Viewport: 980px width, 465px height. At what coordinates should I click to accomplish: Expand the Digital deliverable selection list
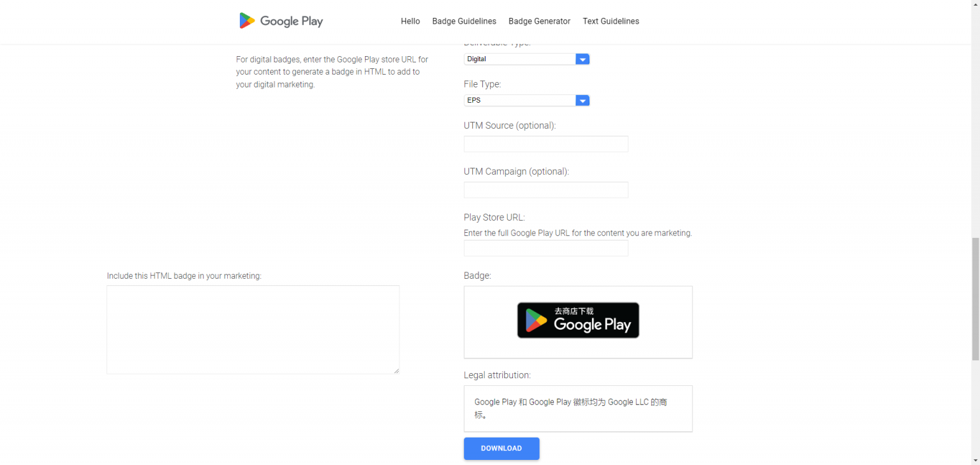pos(526,59)
